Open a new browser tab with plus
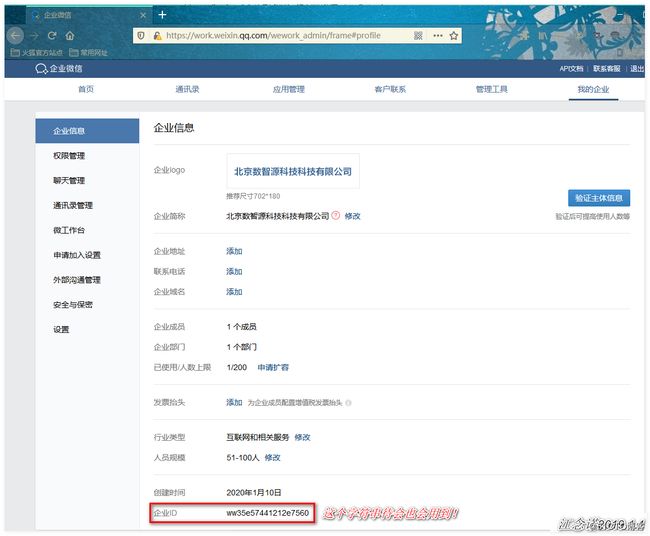 [x=162, y=15]
